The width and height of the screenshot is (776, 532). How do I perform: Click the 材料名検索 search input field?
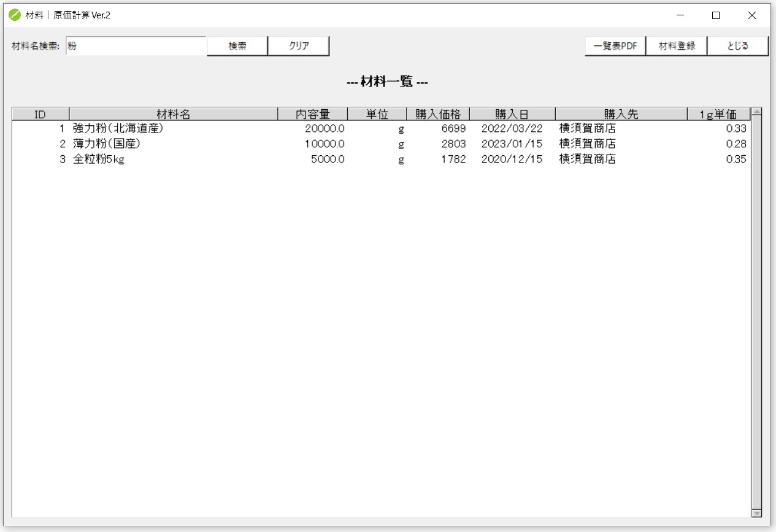point(135,45)
